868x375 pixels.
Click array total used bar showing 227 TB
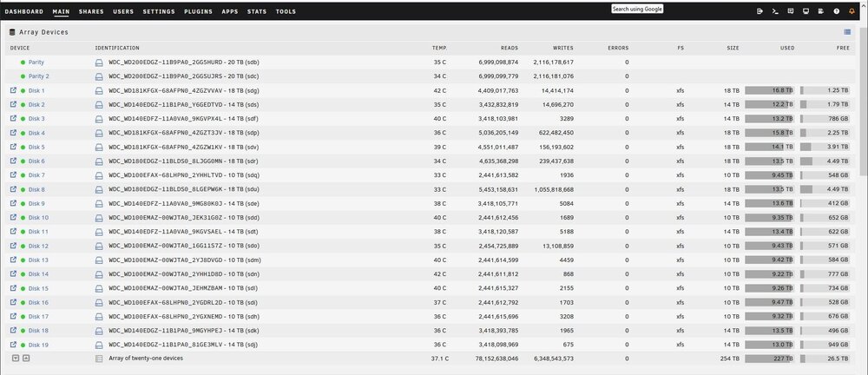point(769,359)
